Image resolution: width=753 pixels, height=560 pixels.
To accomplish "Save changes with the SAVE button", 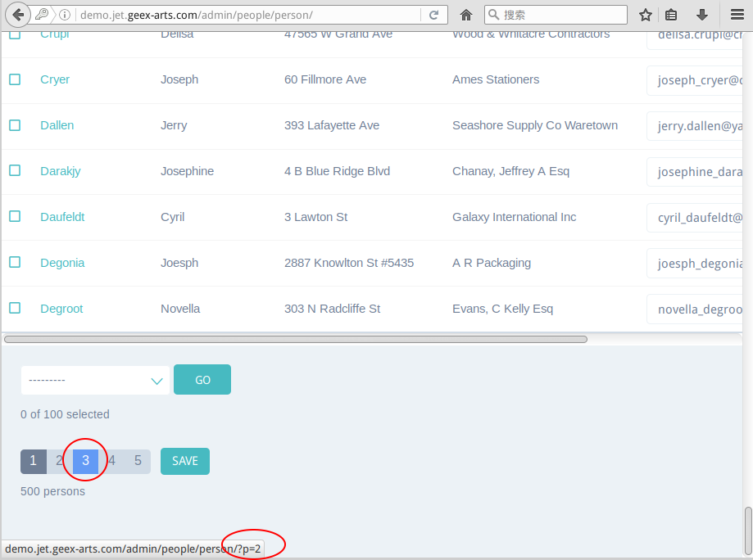I will [x=185, y=461].
